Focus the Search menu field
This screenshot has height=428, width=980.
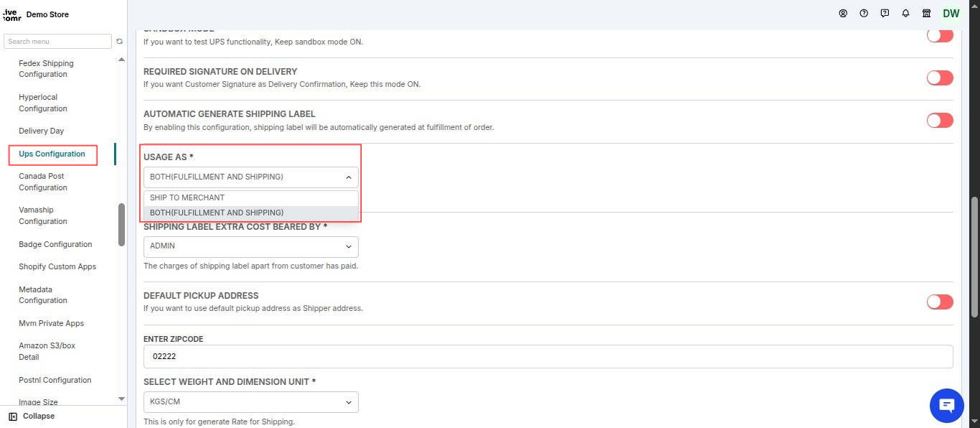pyautogui.click(x=57, y=42)
